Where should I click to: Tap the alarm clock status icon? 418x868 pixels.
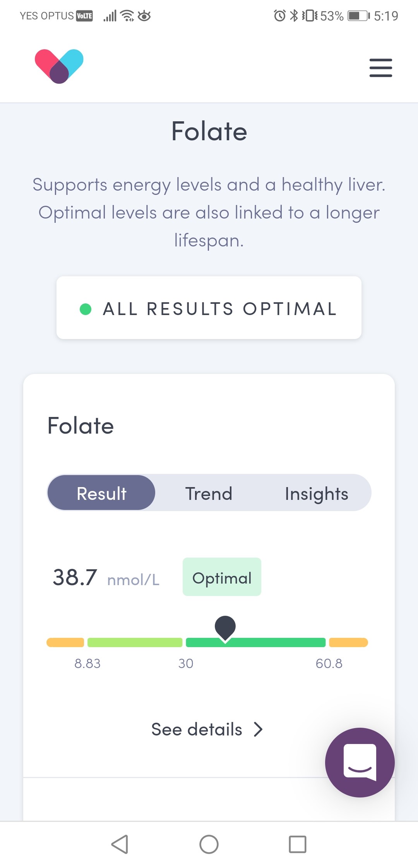coord(279,16)
